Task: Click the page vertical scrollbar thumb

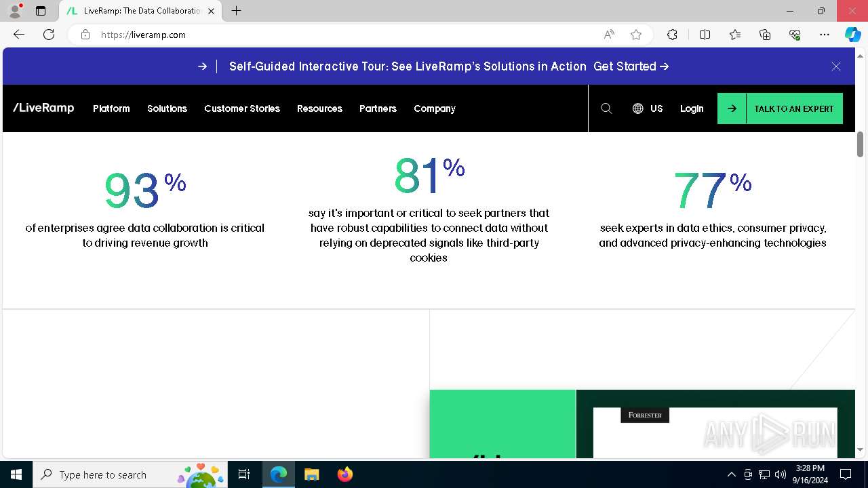Action: tap(860, 144)
